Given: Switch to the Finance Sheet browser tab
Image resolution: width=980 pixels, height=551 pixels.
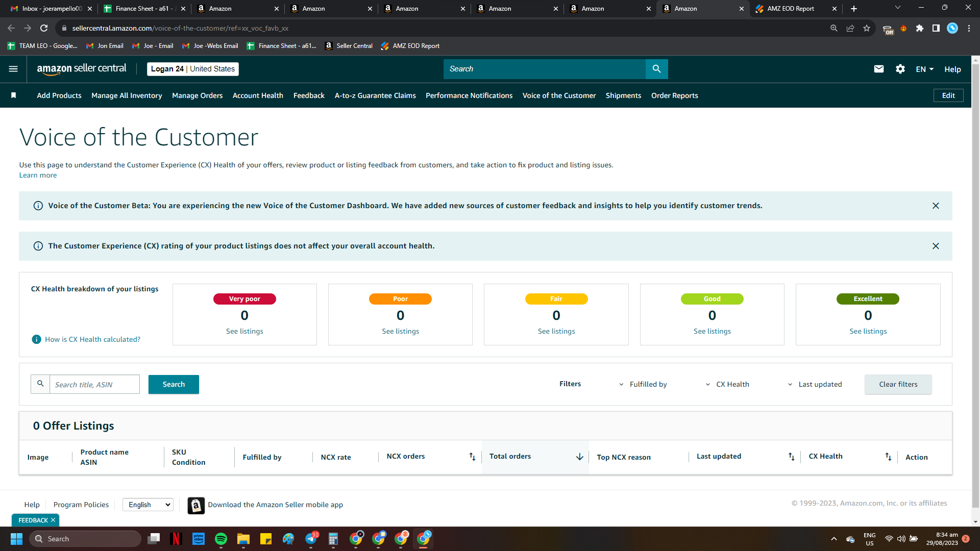Looking at the screenshot, I should pos(144,9).
